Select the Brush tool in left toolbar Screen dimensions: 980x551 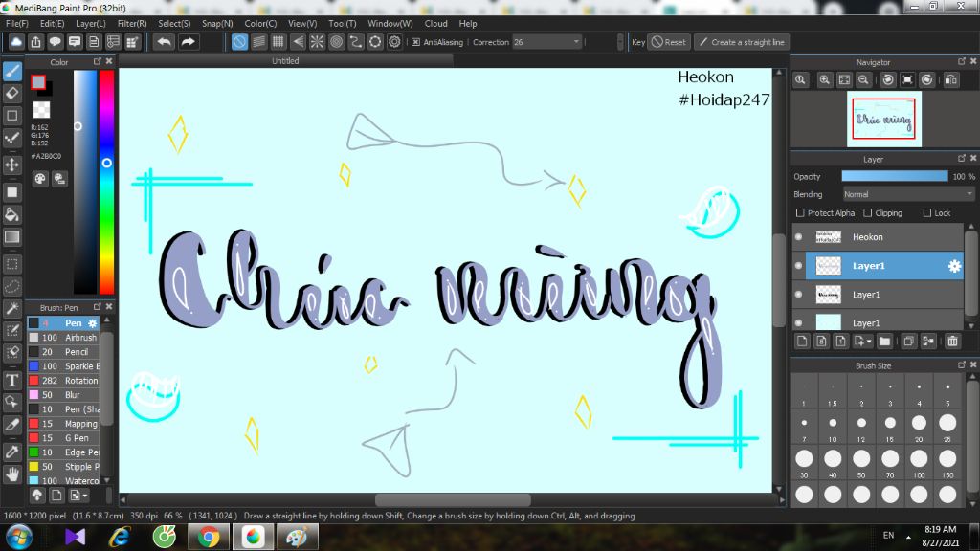click(12, 71)
